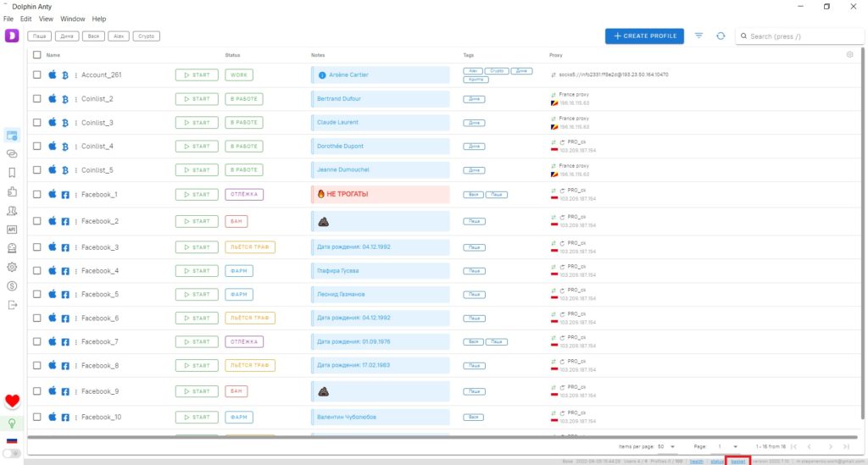This screenshot has width=868, height=465.
Task: Click the Create Profile button
Action: coord(644,36)
